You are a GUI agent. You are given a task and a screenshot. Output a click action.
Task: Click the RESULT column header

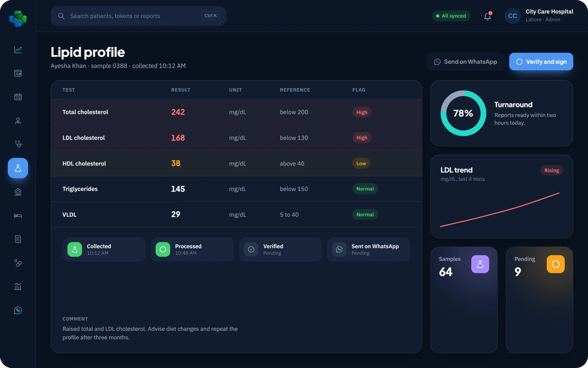[181, 90]
